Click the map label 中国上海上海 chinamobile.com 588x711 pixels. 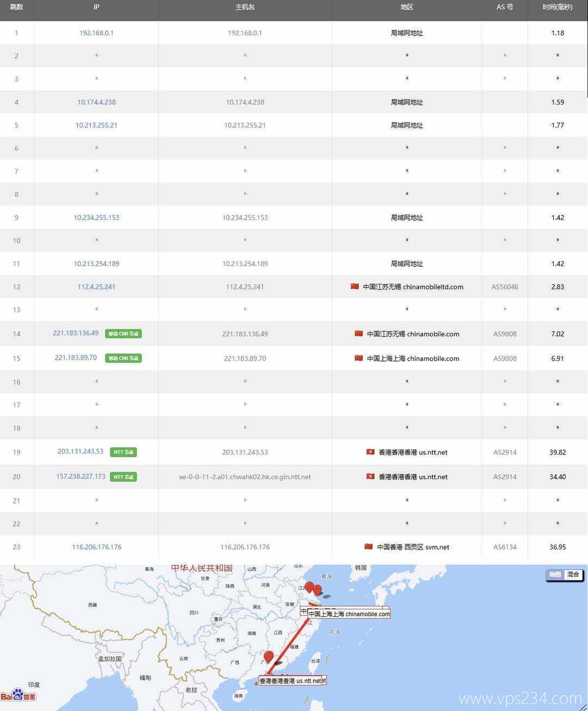click(x=349, y=614)
